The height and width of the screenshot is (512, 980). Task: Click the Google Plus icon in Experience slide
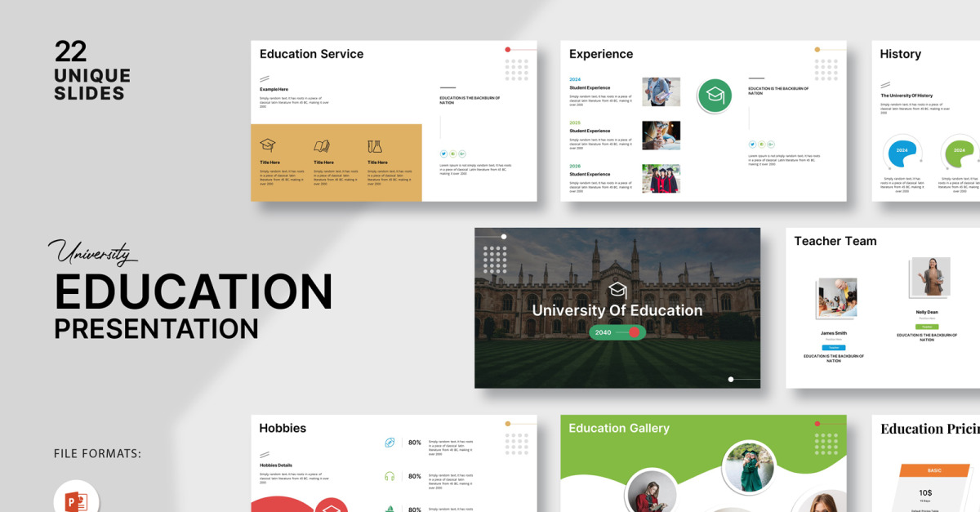(771, 145)
